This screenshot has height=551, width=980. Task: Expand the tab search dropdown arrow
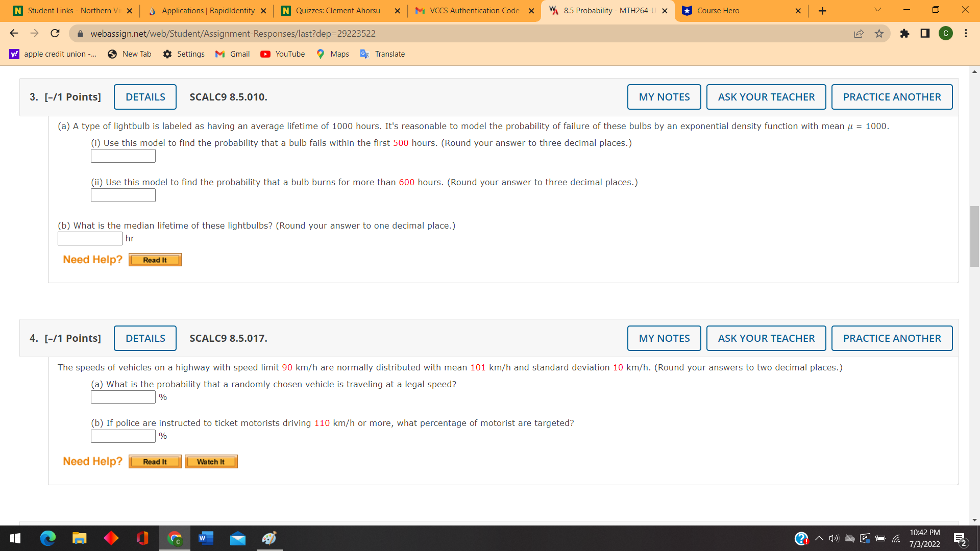[x=877, y=10]
